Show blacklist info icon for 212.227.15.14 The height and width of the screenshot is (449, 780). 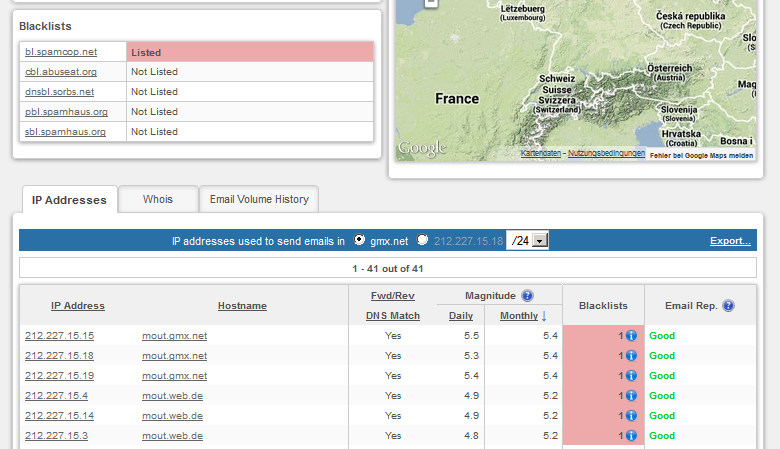[631, 415]
